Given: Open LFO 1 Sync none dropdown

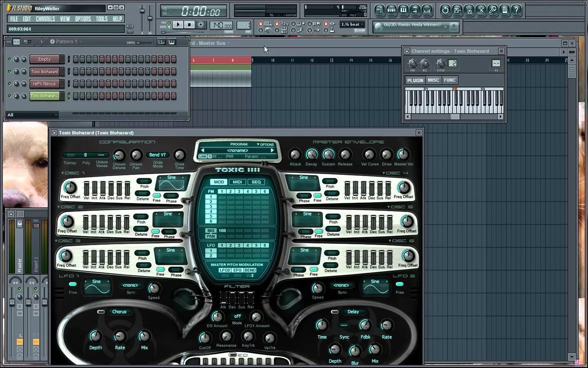Looking at the screenshot, I should tap(130, 285).
